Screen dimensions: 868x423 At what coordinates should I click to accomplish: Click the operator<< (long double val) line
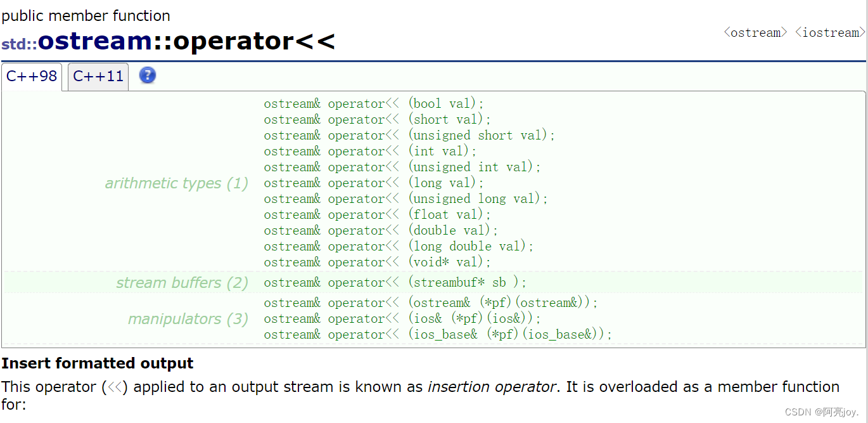pos(399,247)
